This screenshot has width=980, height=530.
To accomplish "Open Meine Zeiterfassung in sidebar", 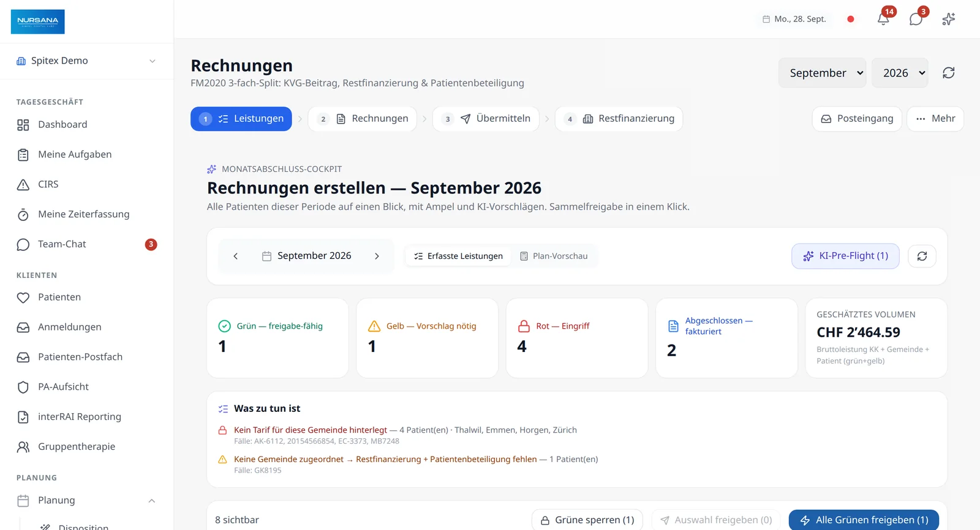I will coord(86,214).
